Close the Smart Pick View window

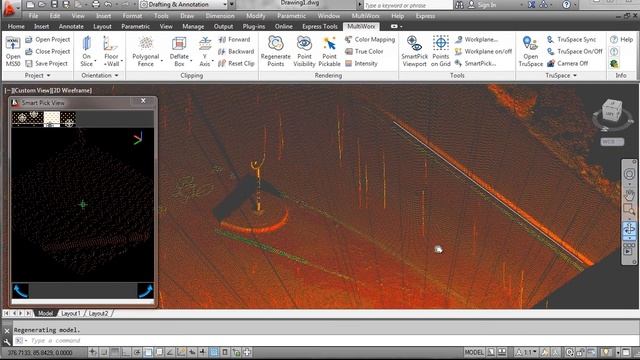coord(143,101)
